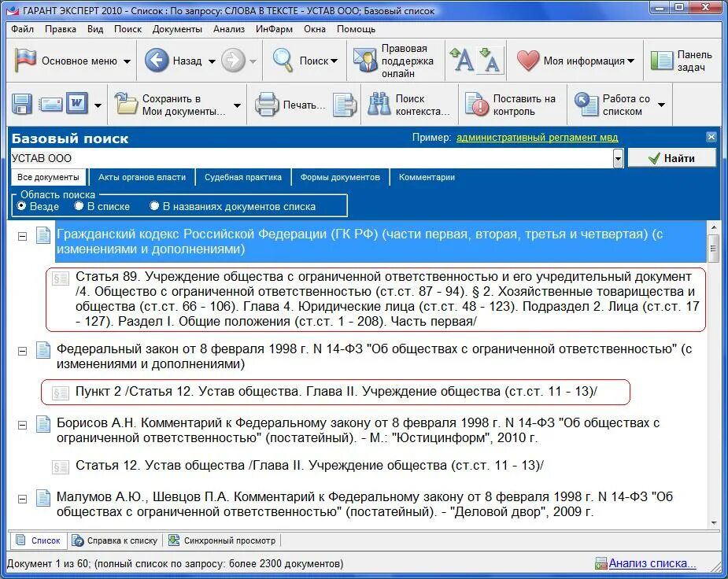Screen dimensions: 728x579
Task: Click document icon of Борисов А.Н. commentary
Action: click(43, 423)
